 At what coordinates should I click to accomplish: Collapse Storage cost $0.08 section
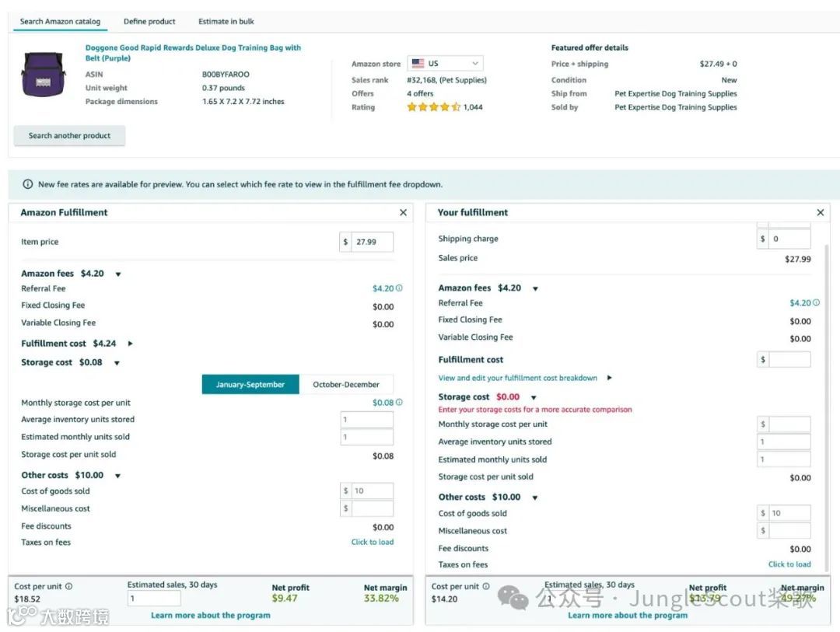pyautogui.click(x=117, y=363)
